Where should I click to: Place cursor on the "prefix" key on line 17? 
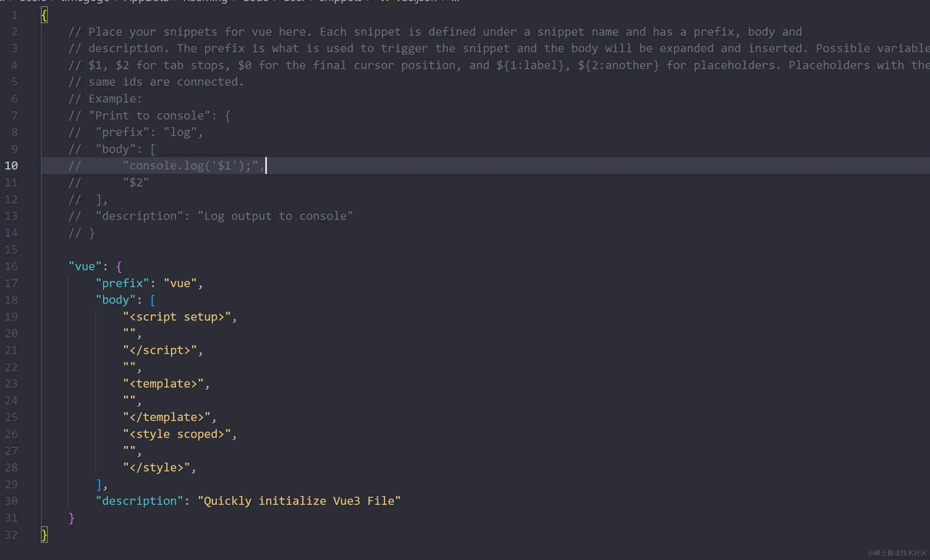[x=122, y=283]
